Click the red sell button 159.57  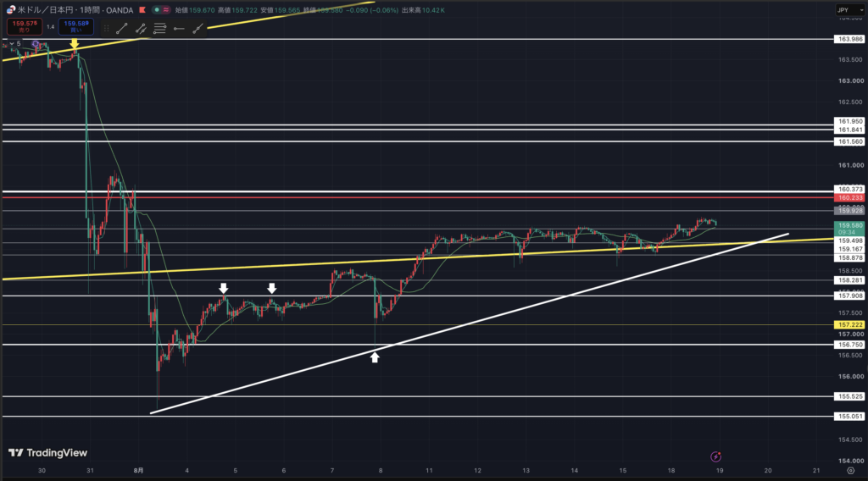(25, 26)
